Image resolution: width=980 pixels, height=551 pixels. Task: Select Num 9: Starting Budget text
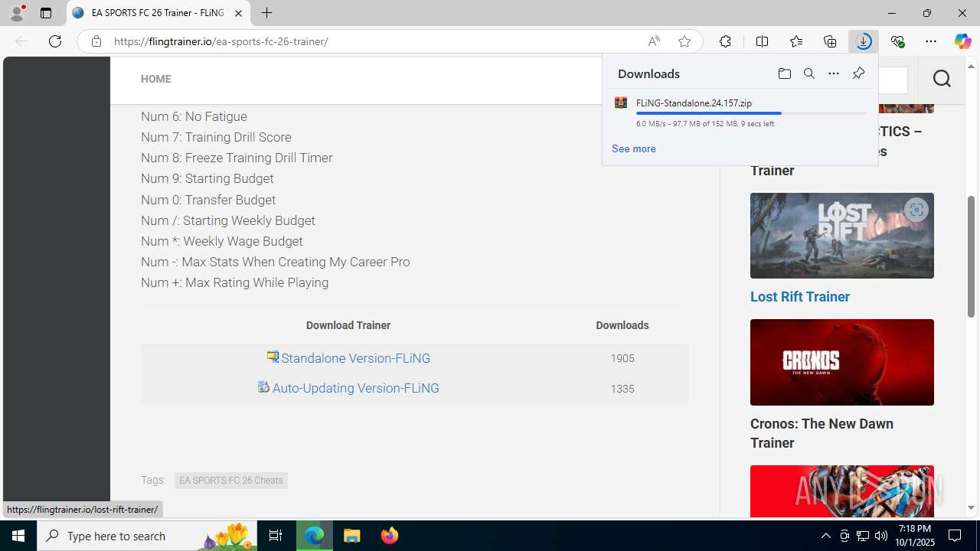(x=207, y=178)
